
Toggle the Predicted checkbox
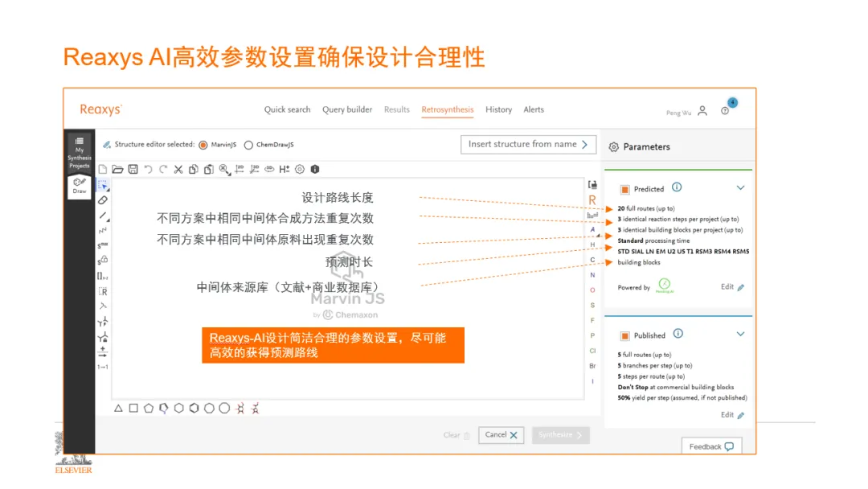click(625, 189)
